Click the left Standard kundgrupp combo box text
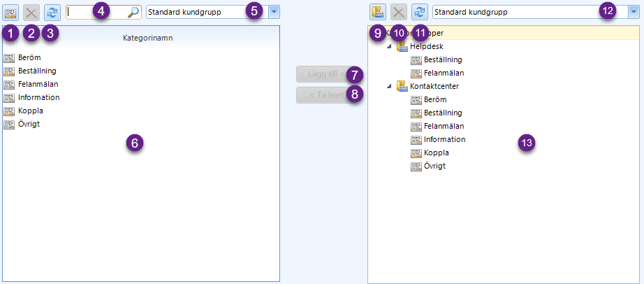 184,13
